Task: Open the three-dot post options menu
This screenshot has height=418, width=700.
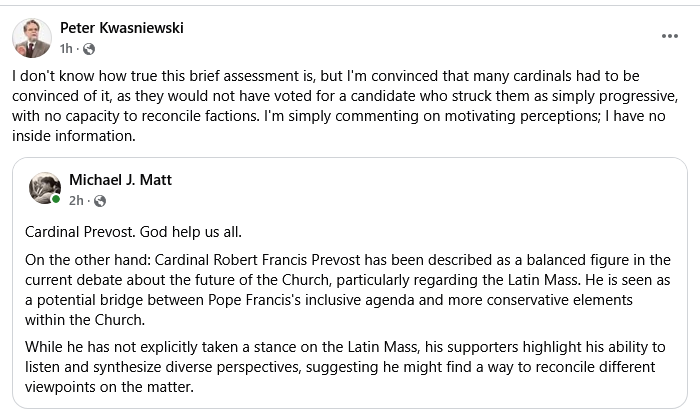Action: click(670, 36)
